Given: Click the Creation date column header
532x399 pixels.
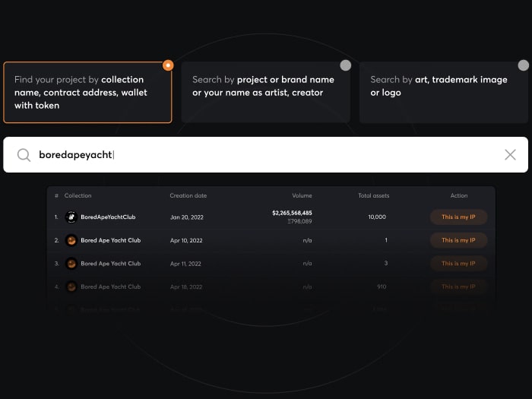Looking at the screenshot, I should click(188, 195).
